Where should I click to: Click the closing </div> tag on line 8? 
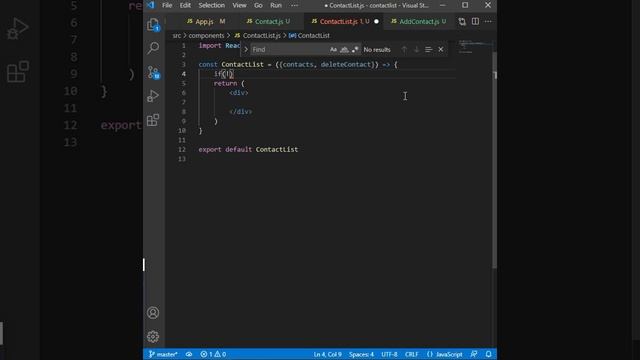click(x=240, y=112)
